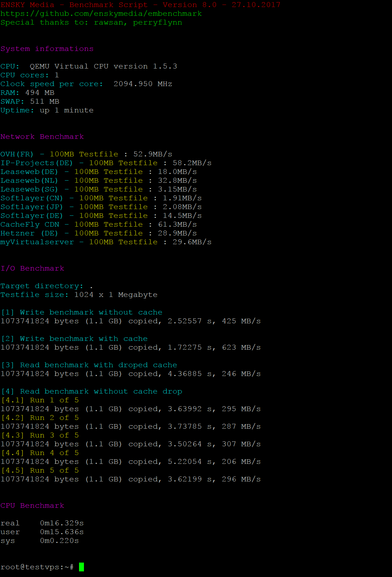Click the root@testvps shell prompt
This screenshot has width=392, height=577.
click(x=37, y=567)
